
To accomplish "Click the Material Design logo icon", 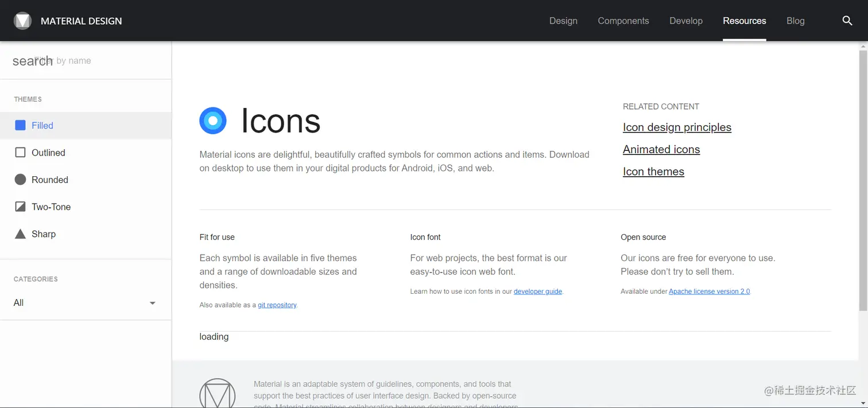I will 22,21.
